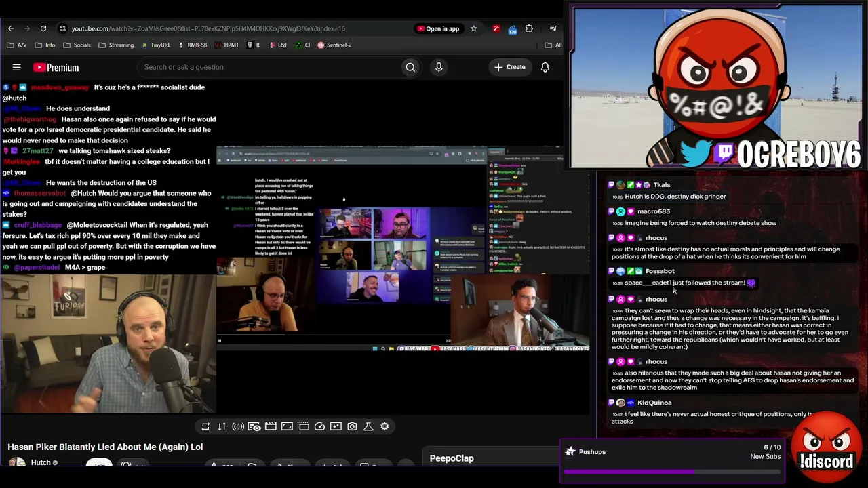Click 'M4A > grape' chat message
Image resolution: width=868 pixels, height=488 pixels.
[85, 268]
